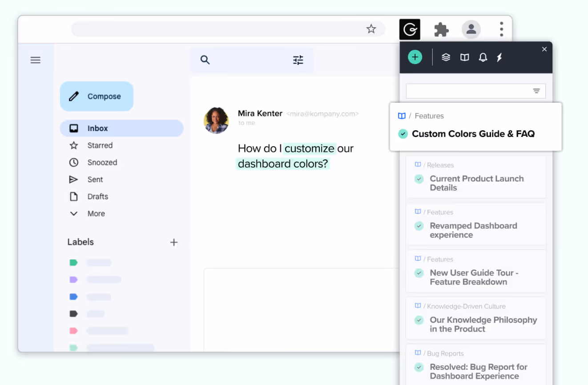Open the browser extensions puzzle icon
This screenshot has height=385, width=588.
(x=441, y=29)
